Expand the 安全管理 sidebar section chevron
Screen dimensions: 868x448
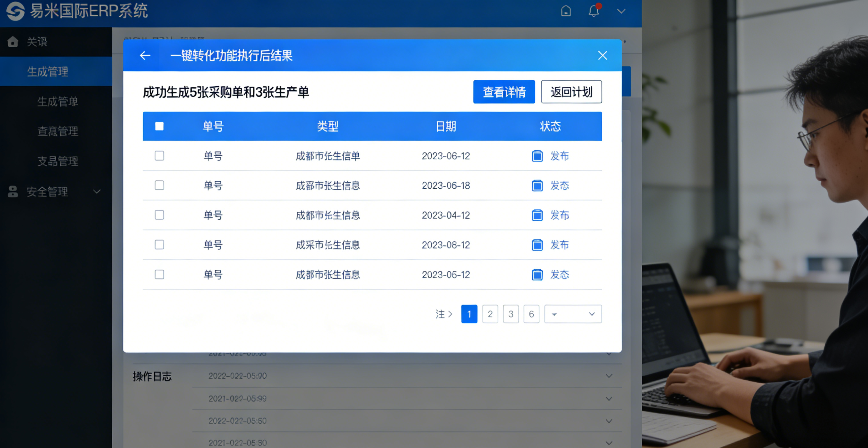97,192
